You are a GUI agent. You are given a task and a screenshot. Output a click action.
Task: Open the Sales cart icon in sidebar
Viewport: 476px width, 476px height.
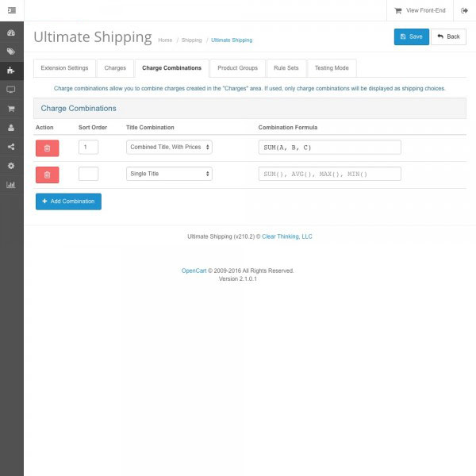[x=11, y=109]
